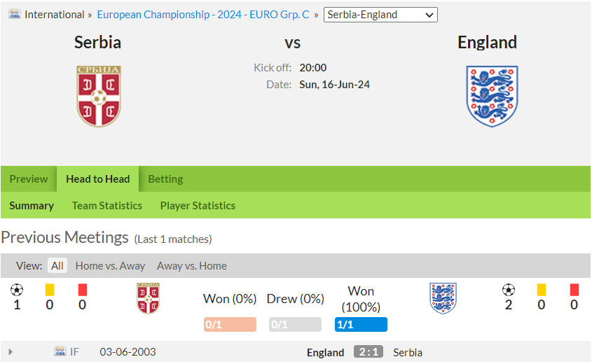Viewport: 592px width, 364px height.
Task: Click England's yellow card icon
Action: tap(542, 290)
